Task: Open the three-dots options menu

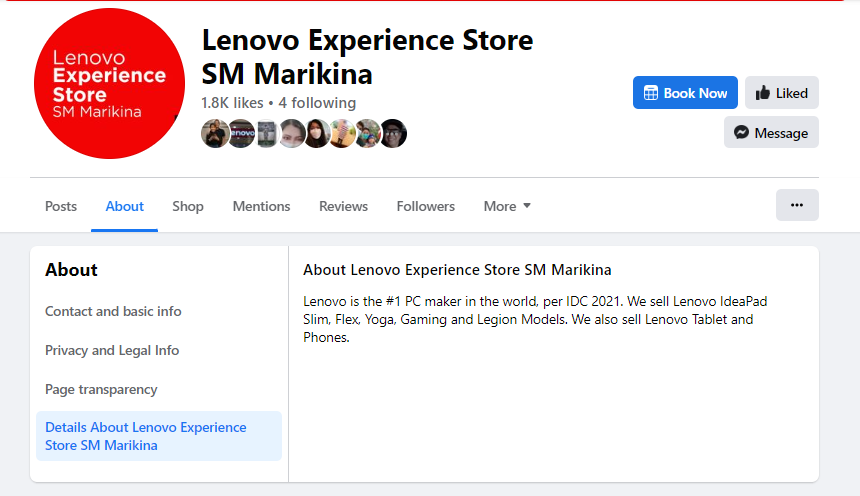Action: 797,205
